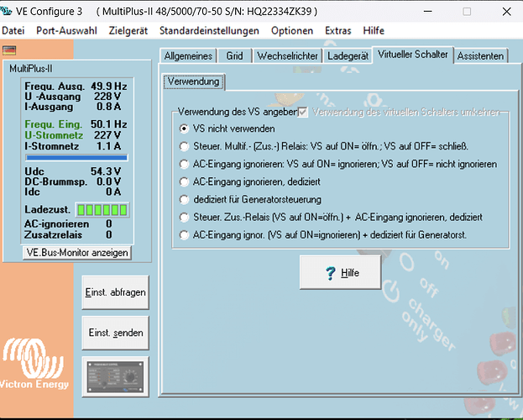Click the 'AC-ignorieren' status value
523x420 pixels.
click(x=109, y=224)
